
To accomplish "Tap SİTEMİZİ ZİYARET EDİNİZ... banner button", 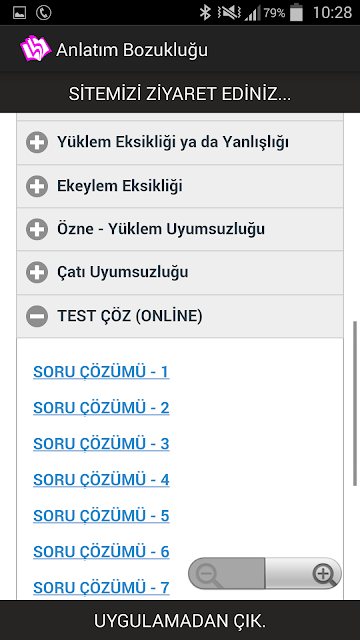I will (180, 94).
